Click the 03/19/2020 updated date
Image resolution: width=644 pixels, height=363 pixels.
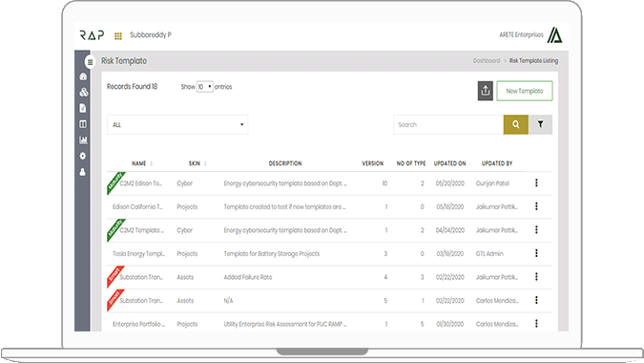(449, 254)
